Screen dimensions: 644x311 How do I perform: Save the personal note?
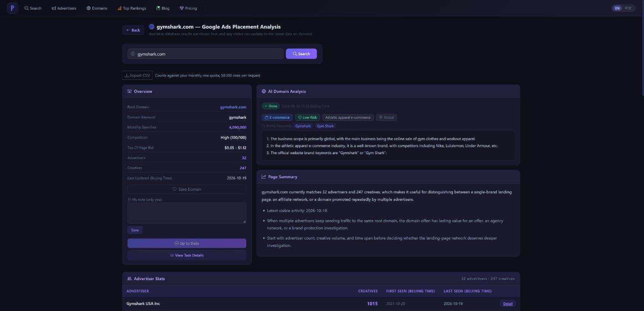click(135, 230)
